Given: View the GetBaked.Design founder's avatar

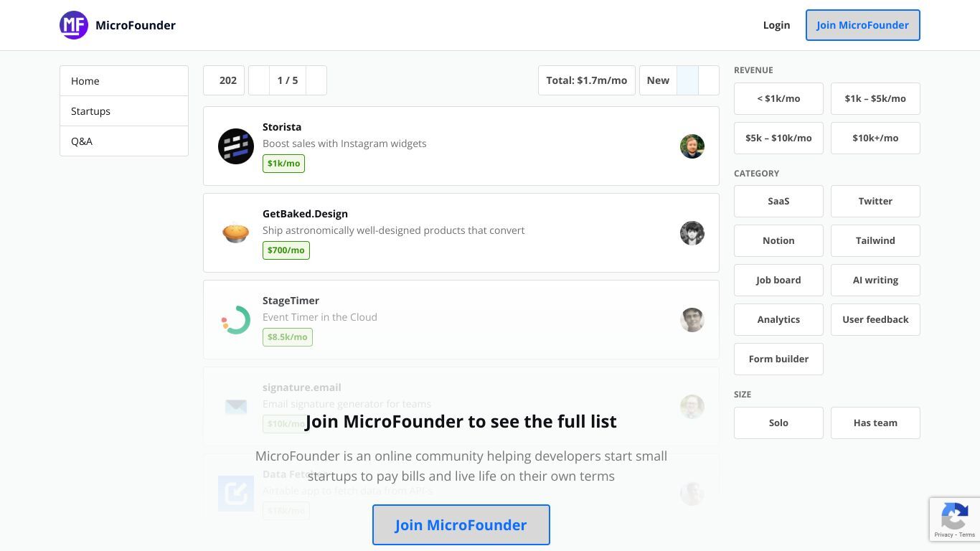Looking at the screenshot, I should (x=692, y=233).
